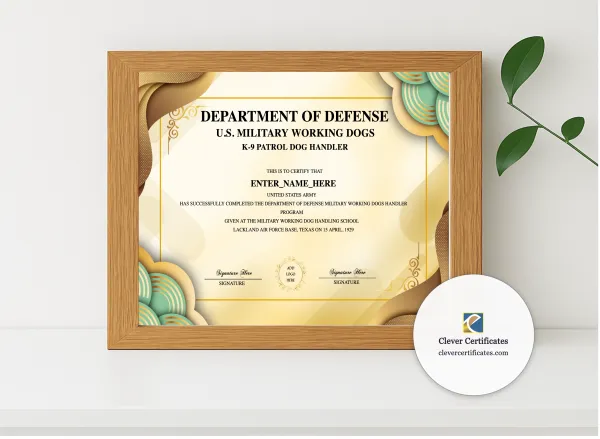This screenshot has height=439, width=600.
Task: Click the framed certificate preview image
Action: tap(294, 201)
